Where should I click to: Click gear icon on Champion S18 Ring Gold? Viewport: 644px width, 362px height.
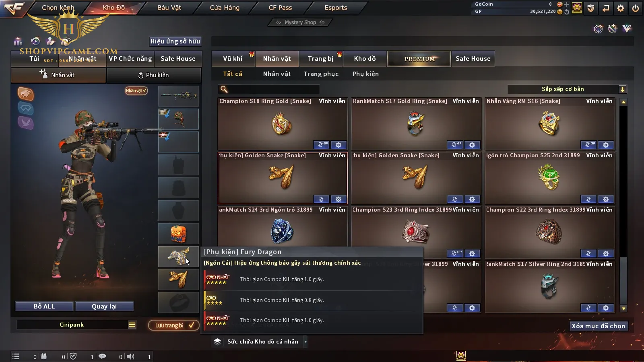pyautogui.click(x=339, y=145)
